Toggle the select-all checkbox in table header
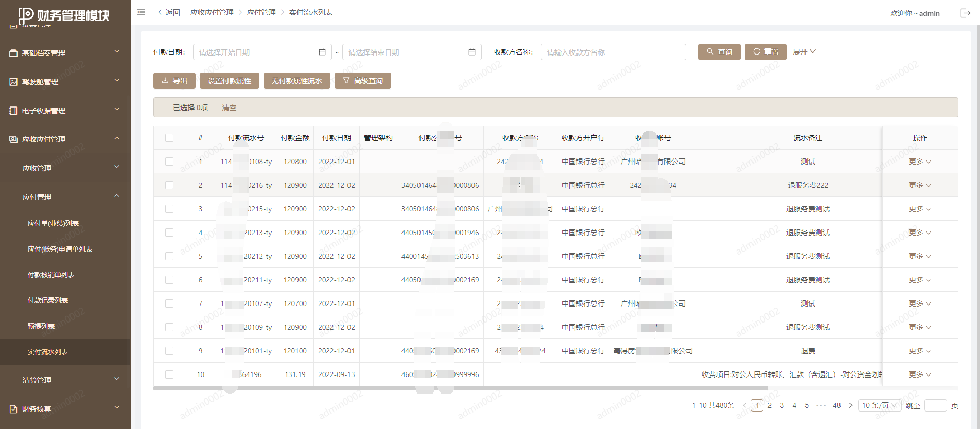Image resolution: width=980 pixels, height=429 pixels. tap(169, 138)
